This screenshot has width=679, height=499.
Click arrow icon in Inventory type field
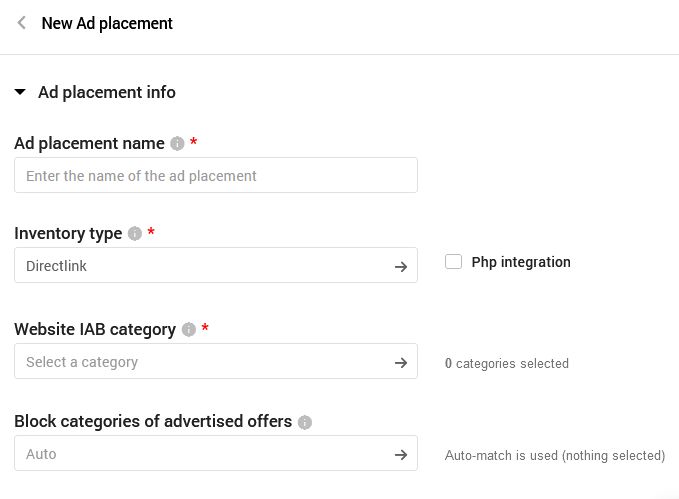[x=400, y=266]
